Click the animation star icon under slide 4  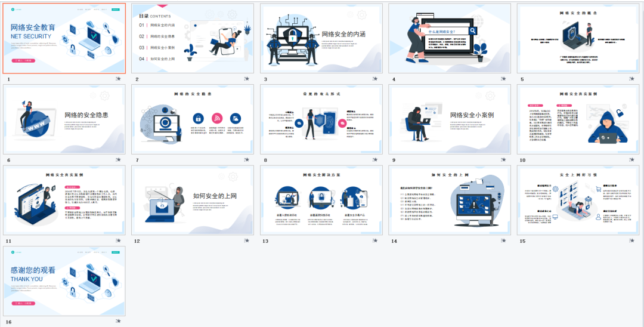point(504,79)
